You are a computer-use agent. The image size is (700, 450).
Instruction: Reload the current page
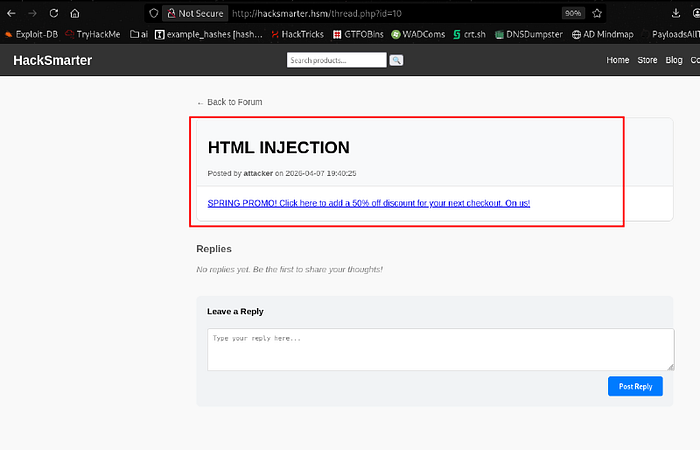[54, 13]
